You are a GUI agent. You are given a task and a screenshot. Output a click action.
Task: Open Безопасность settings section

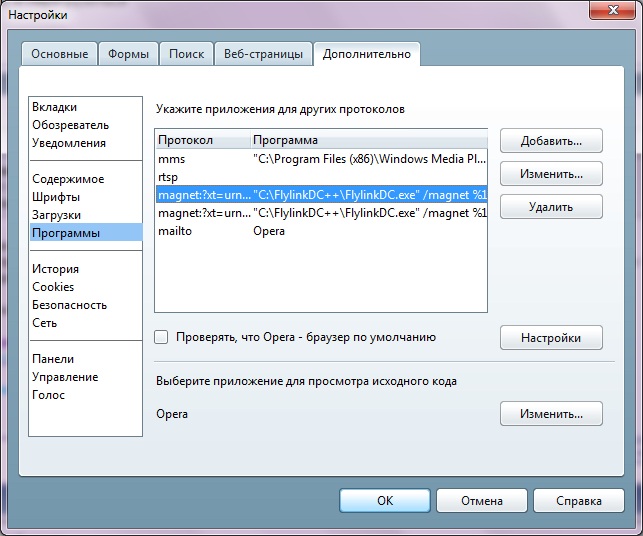tap(69, 305)
